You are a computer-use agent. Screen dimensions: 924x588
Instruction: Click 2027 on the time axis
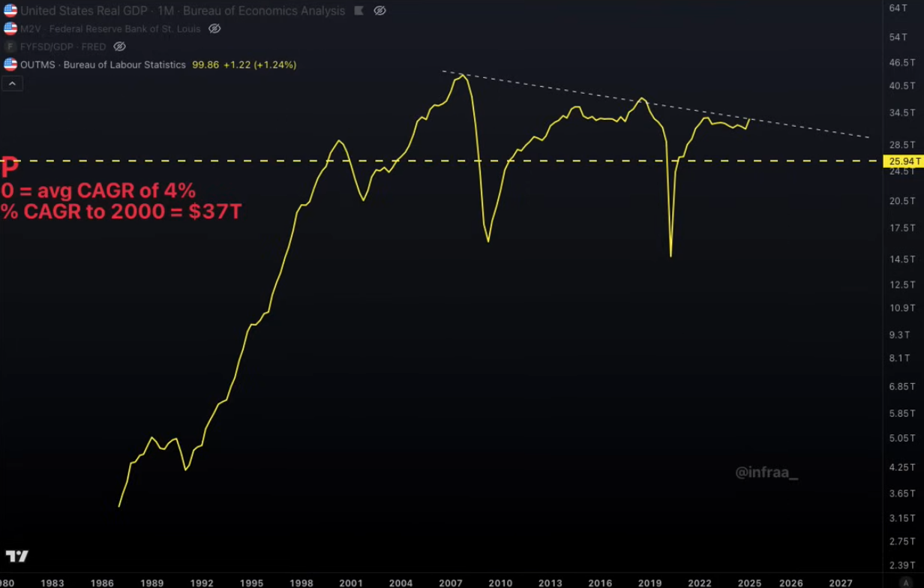tap(841, 583)
